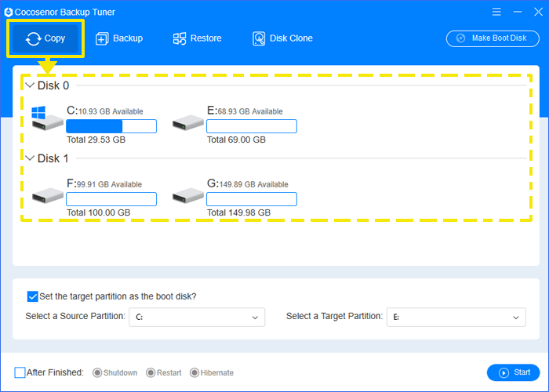Click the Disk Clone icon
The height and width of the screenshot is (392, 549).
(259, 38)
